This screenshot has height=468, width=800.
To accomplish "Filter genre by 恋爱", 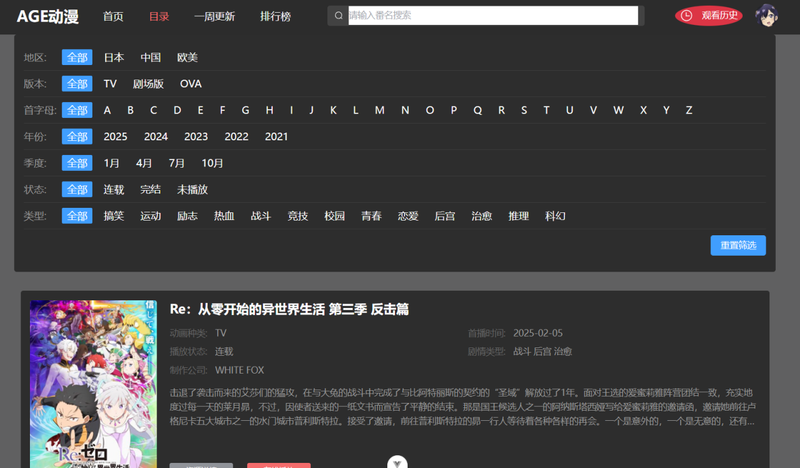I will (408, 216).
